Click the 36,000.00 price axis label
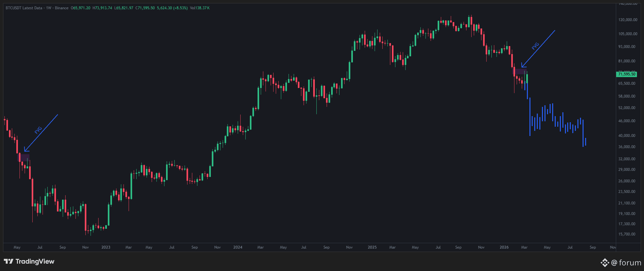 coord(627,147)
